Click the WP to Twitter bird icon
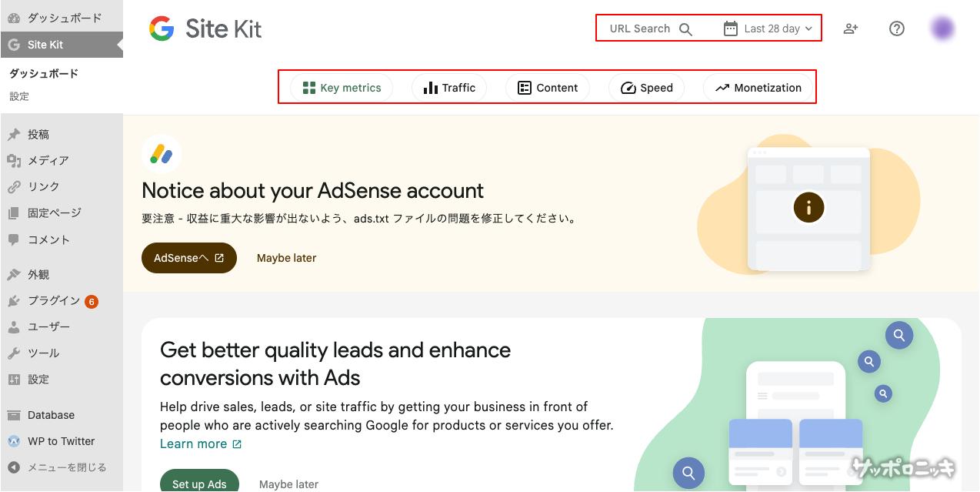 click(14, 441)
